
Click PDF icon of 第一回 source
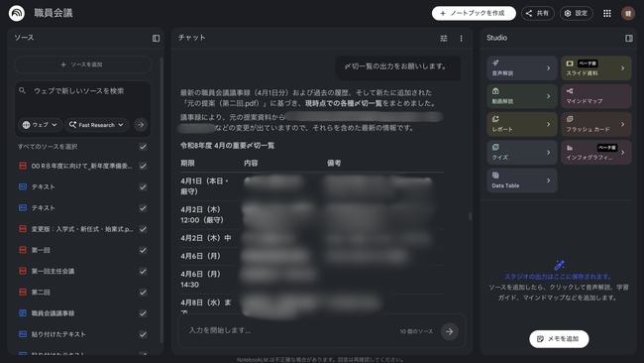click(x=23, y=250)
